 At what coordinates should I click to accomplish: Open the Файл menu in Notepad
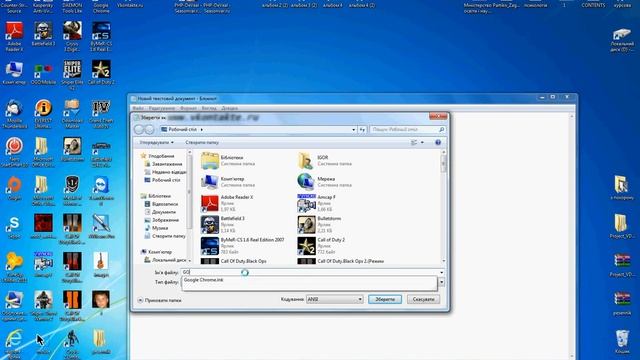pos(138,108)
